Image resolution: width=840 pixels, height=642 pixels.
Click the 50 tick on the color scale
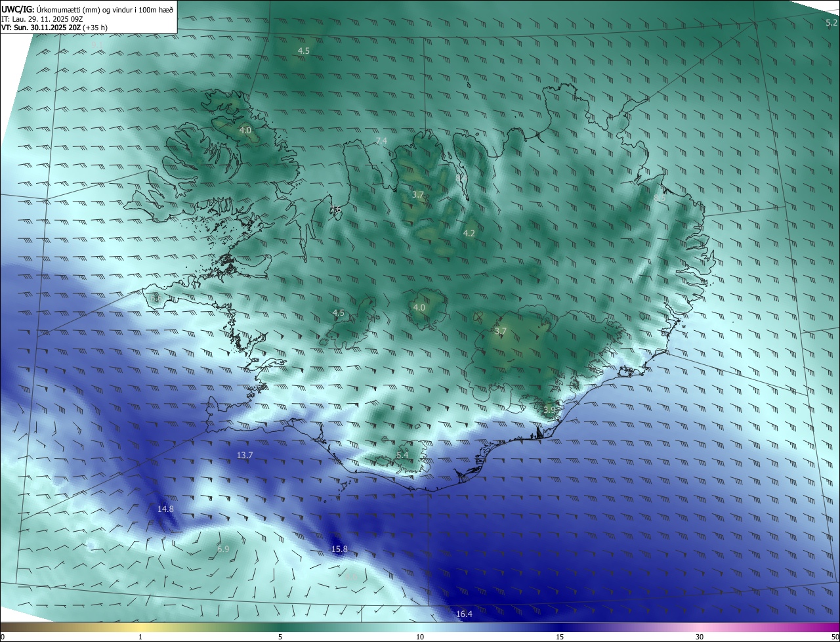(x=835, y=637)
